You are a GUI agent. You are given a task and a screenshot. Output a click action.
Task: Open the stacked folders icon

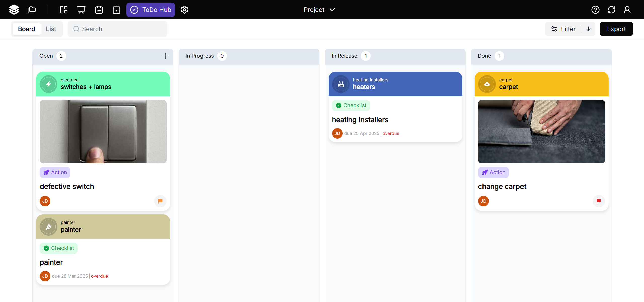(x=32, y=10)
